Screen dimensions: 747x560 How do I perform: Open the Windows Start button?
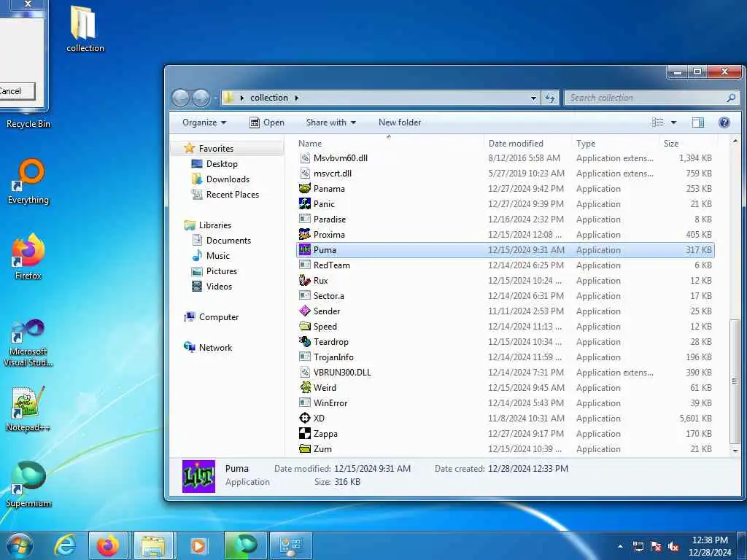coord(19,545)
